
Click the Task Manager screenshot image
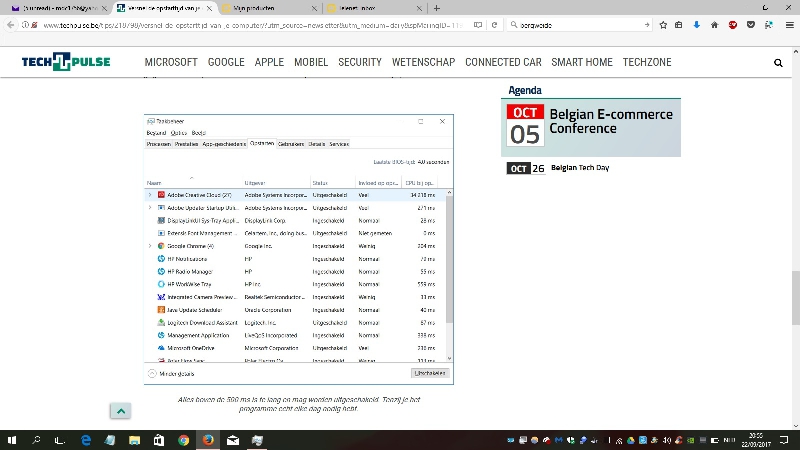(299, 249)
